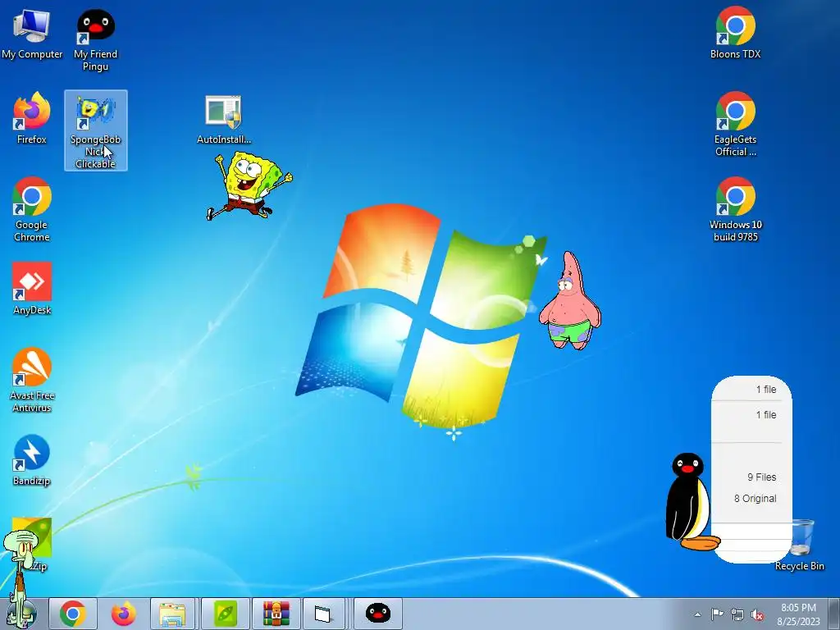Open the Action Center flag icon

click(717, 614)
